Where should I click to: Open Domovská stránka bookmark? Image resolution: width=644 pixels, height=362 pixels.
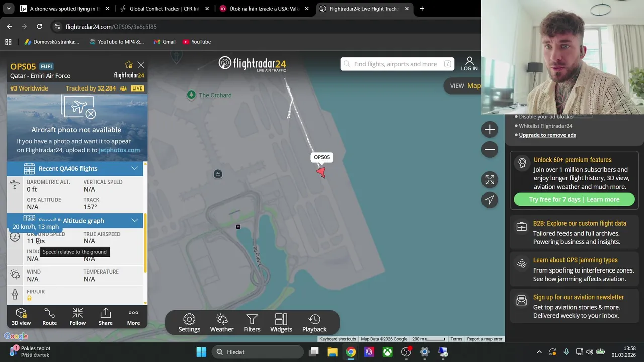tap(52, 42)
